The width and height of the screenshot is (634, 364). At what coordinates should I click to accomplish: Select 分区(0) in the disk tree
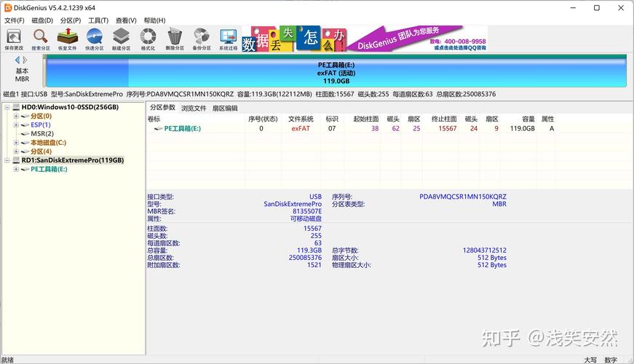click(41, 116)
